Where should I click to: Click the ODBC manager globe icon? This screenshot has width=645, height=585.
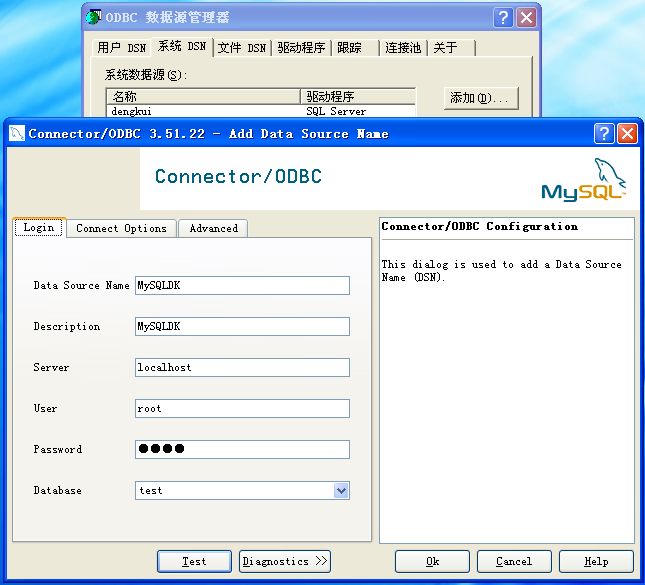pos(94,17)
